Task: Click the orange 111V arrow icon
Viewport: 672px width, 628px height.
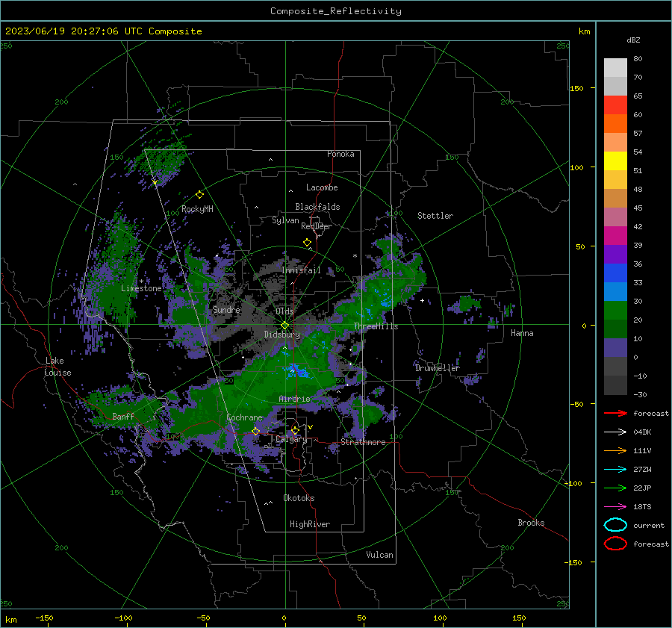Action: [615, 450]
